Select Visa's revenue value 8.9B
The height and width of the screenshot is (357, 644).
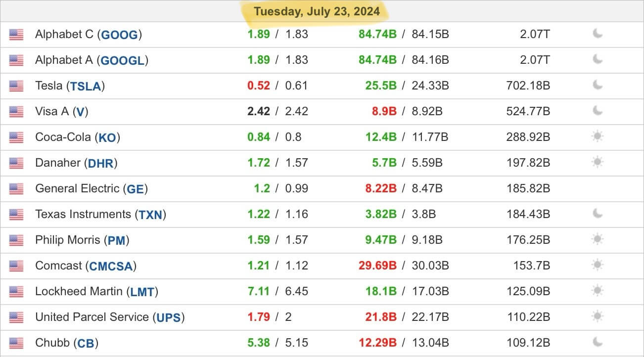pyautogui.click(x=384, y=111)
